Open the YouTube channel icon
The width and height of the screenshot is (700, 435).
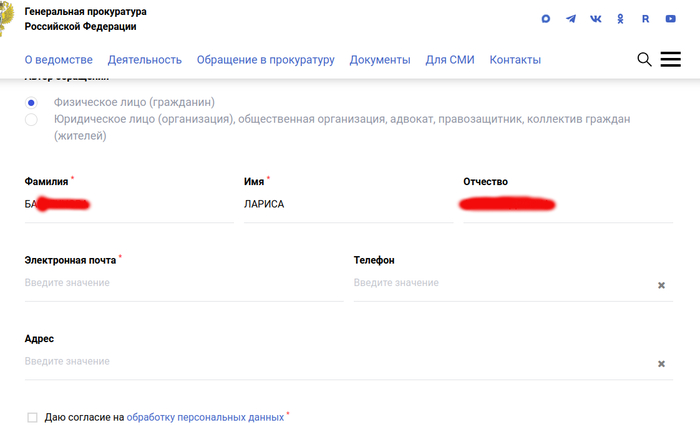click(671, 19)
